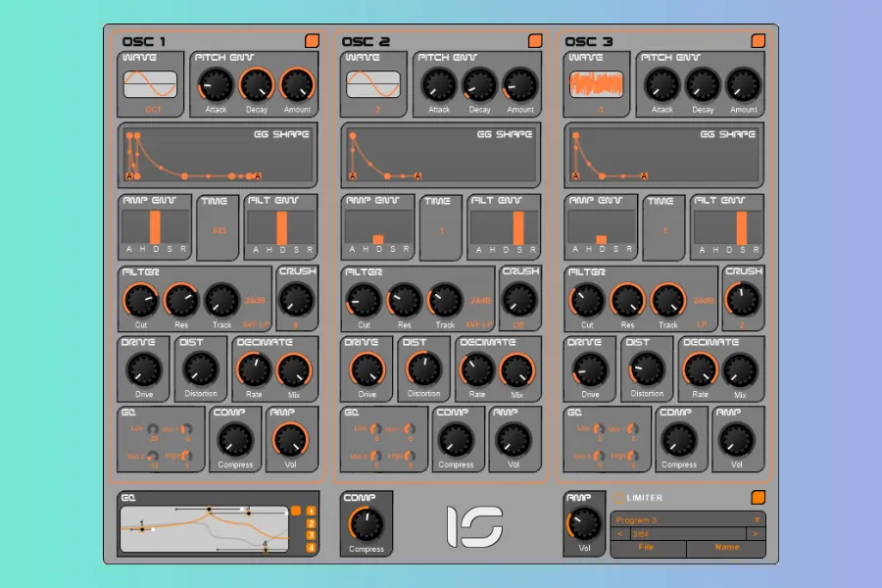Click the master Compress knob at bottom
882x588 pixels.
tap(366, 525)
